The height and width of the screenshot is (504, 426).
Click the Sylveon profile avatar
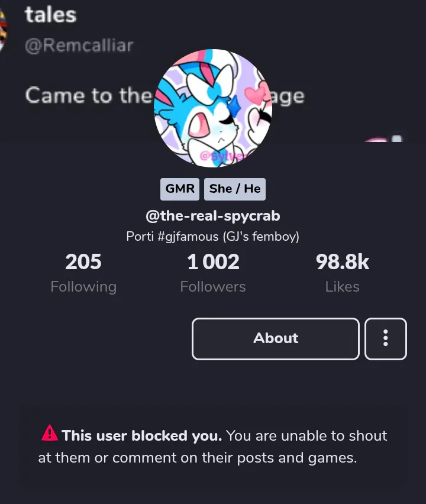tap(212, 108)
